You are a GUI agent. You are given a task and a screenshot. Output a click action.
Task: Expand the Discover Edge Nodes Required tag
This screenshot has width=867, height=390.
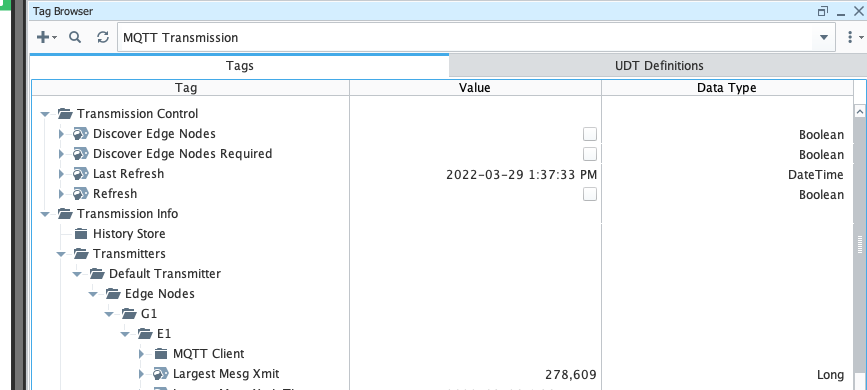click(x=62, y=154)
